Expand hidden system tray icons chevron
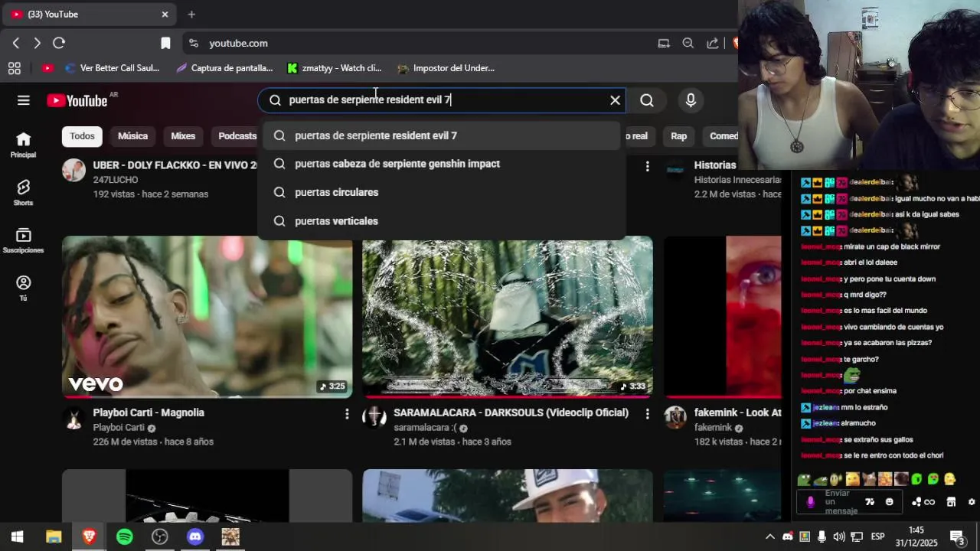Screen dimensions: 980x551 [770, 536]
